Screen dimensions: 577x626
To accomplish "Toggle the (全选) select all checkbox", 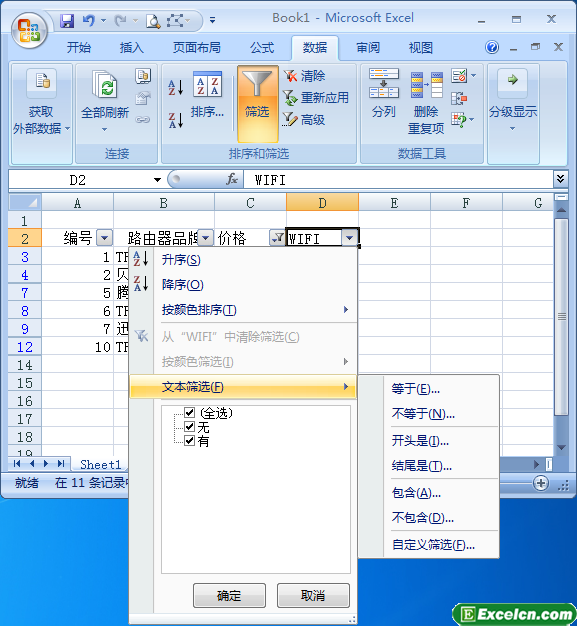I will coord(190,412).
